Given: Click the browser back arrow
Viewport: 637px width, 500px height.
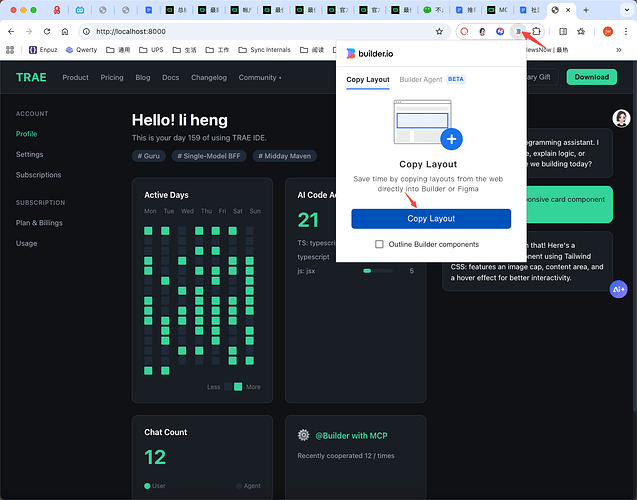Looking at the screenshot, I should pos(11,31).
